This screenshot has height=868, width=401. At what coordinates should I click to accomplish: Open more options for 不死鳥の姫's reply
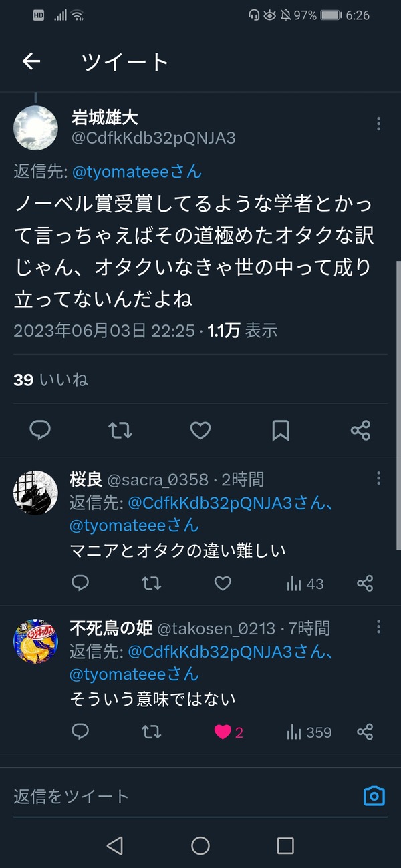(378, 627)
